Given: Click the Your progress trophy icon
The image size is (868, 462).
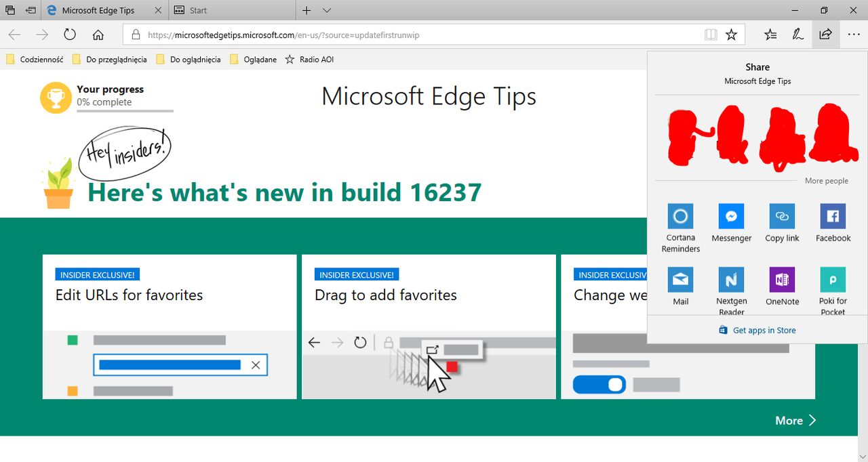Looking at the screenshot, I should click(56, 98).
